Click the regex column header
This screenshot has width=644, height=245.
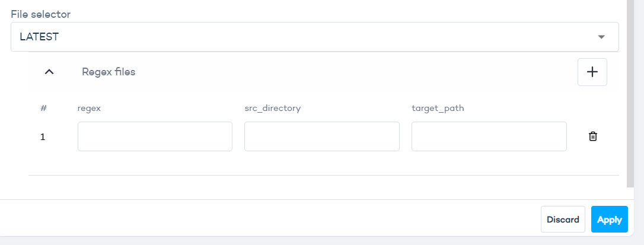click(90, 109)
